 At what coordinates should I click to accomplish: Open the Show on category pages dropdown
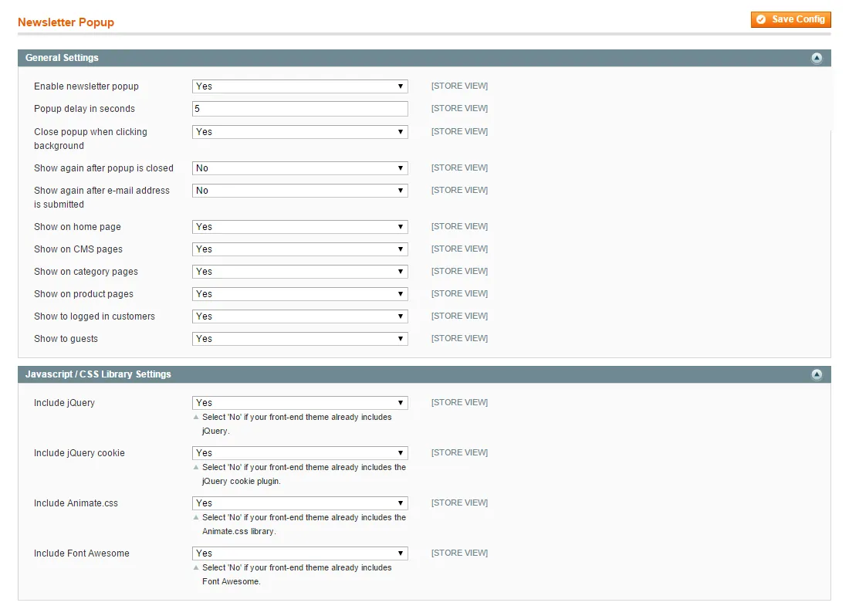(x=300, y=272)
